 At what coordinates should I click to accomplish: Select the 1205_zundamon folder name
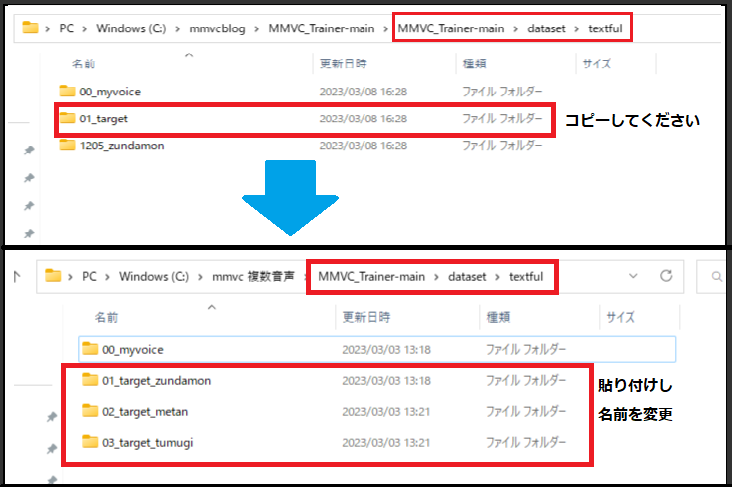click(122, 145)
